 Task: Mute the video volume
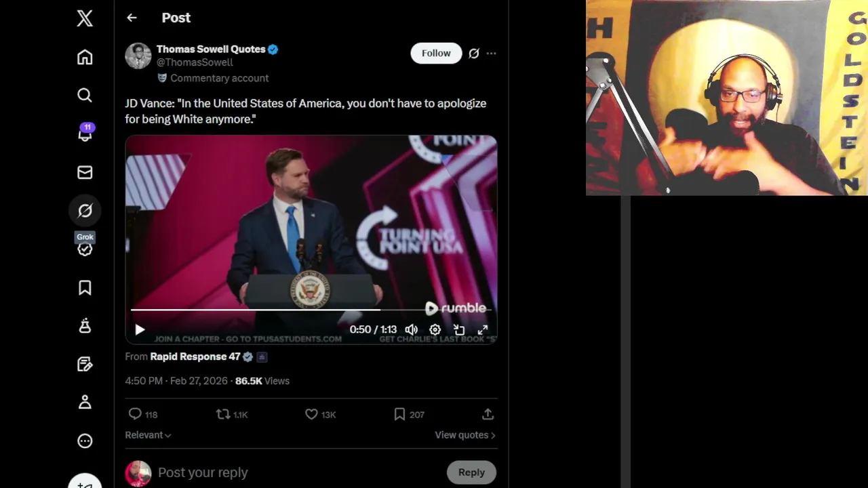click(x=412, y=329)
